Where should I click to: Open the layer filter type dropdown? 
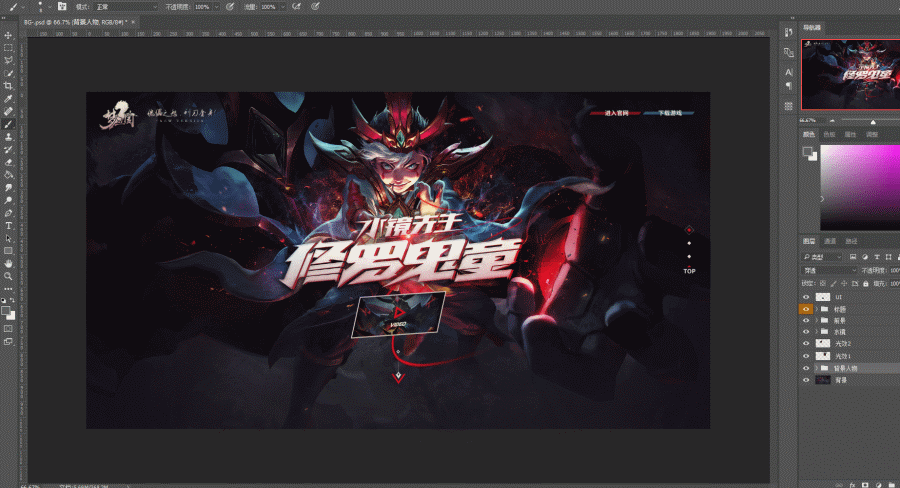click(822, 257)
